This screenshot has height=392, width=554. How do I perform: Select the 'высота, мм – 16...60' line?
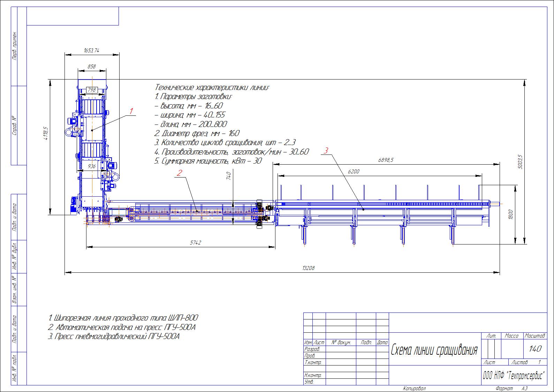189,106
